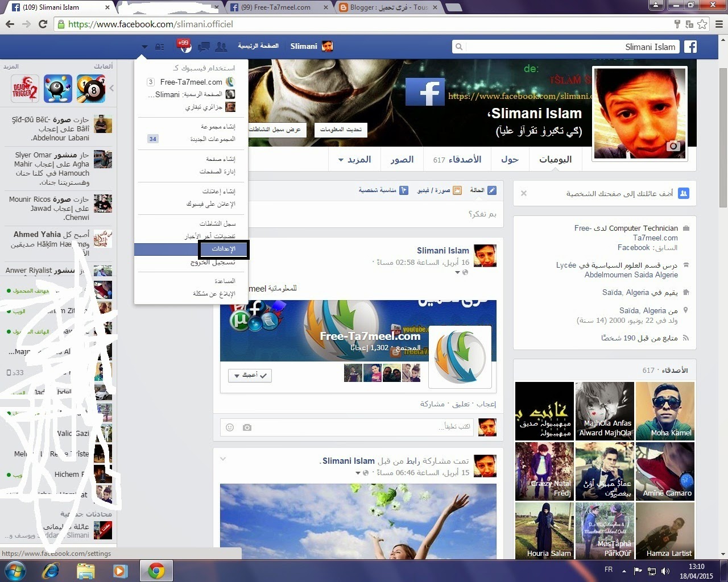Click the Facebook logo icon
The image size is (728, 582).
[x=690, y=47]
